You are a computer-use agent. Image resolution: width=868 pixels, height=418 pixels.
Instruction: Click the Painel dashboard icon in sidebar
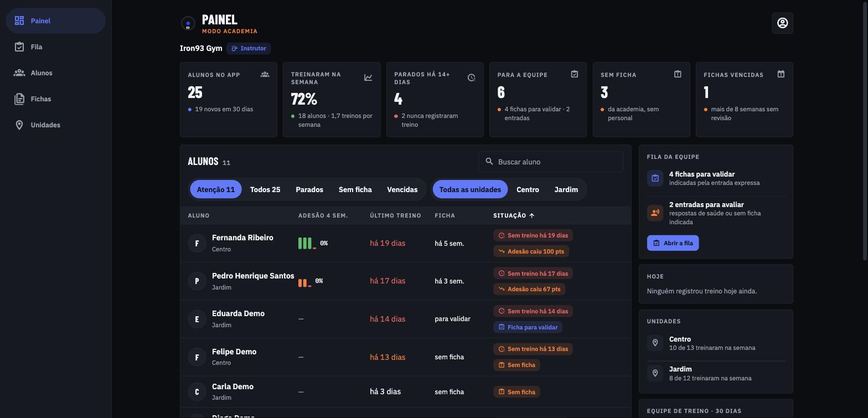pos(19,20)
